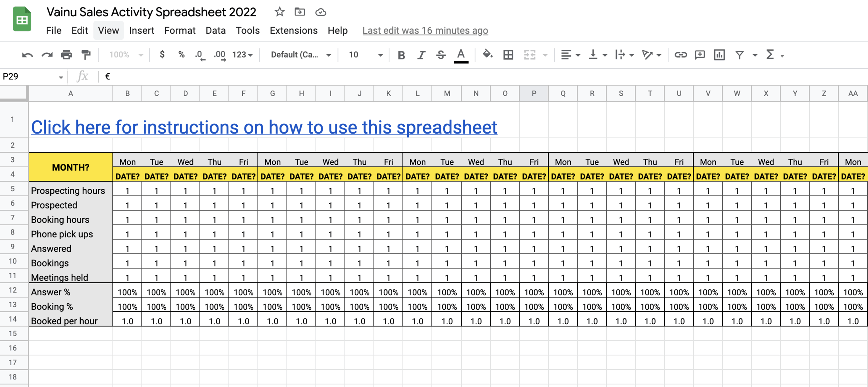Open the fill color picker

487,55
